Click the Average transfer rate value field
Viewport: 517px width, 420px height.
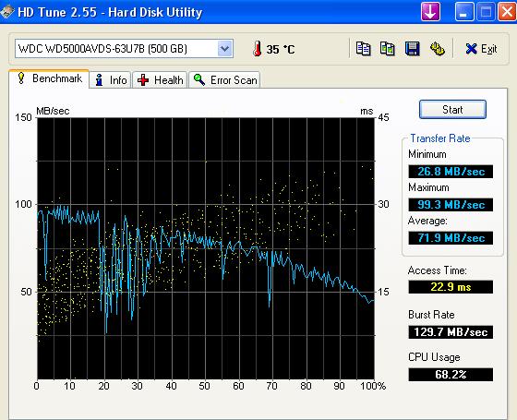[451, 238]
